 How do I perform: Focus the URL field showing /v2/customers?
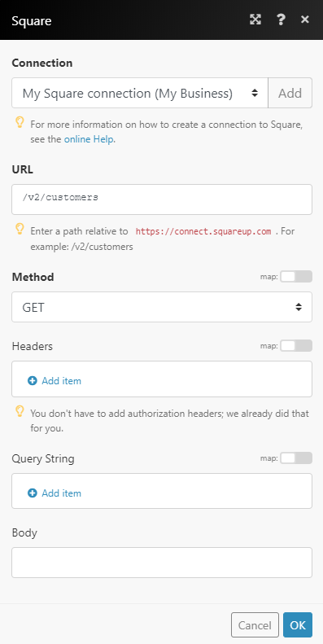162,199
